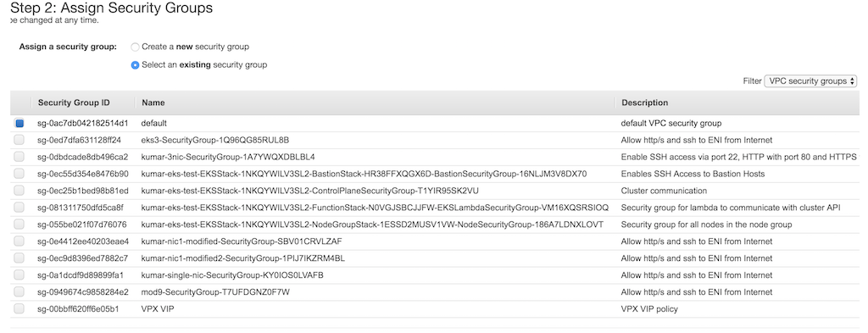
Task: Click the EKSLambdaSecurityGroup-VM16XQSRSIOQ name
Action: pyautogui.click(x=375, y=208)
